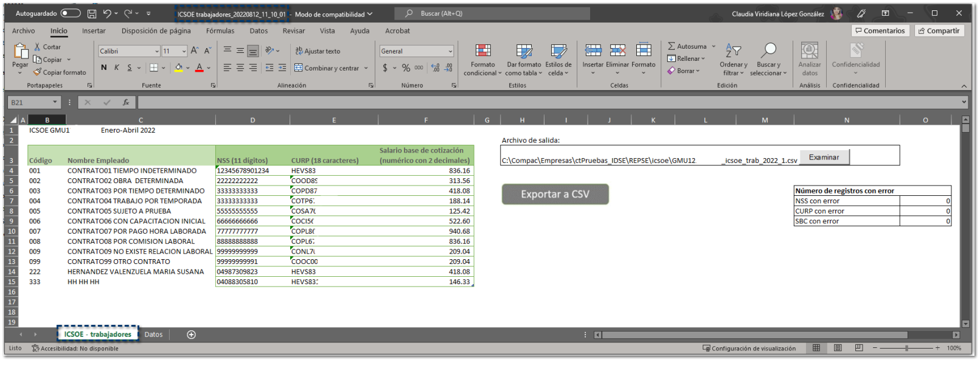Image resolution: width=980 pixels, height=365 pixels.
Task: Expand the General number format dropdown
Action: (x=450, y=52)
